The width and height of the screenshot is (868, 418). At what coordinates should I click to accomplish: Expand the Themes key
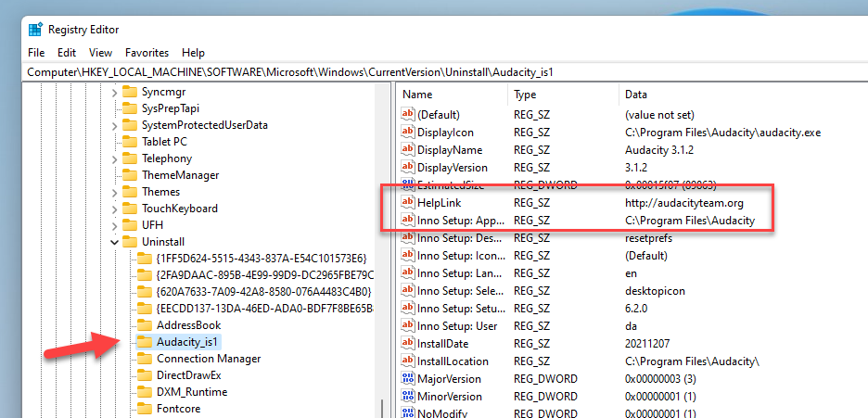pyautogui.click(x=115, y=193)
